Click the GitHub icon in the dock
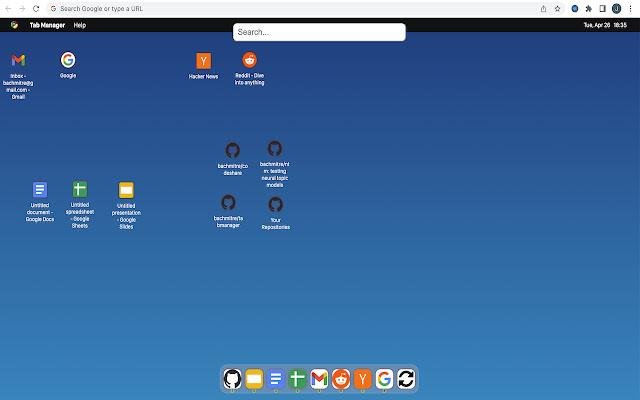 coord(232,379)
